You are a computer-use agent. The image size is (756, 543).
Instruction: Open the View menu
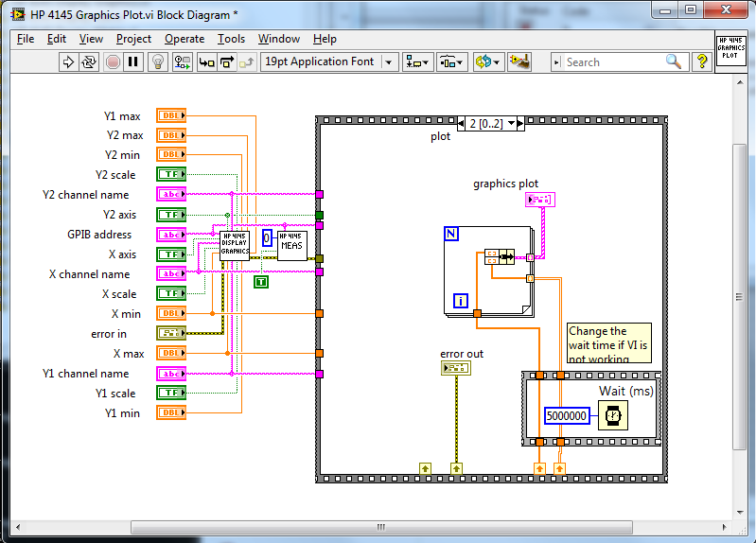pos(91,39)
